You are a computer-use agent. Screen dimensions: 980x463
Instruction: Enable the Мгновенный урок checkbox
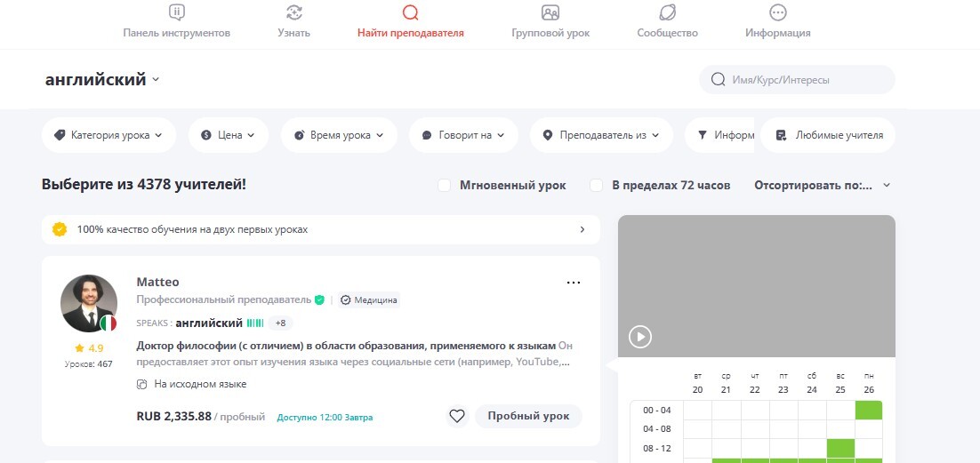click(x=445, y=186)
